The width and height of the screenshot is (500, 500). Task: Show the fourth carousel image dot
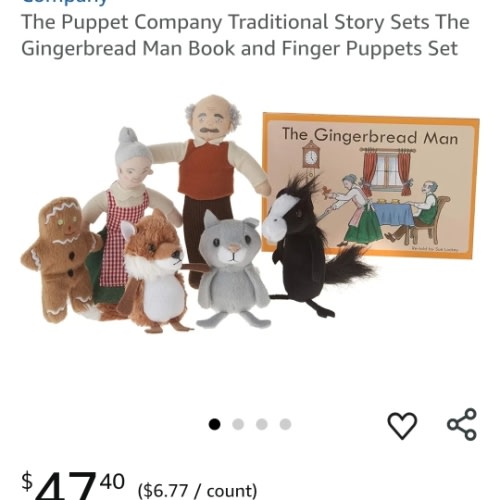tap(285, 424)
